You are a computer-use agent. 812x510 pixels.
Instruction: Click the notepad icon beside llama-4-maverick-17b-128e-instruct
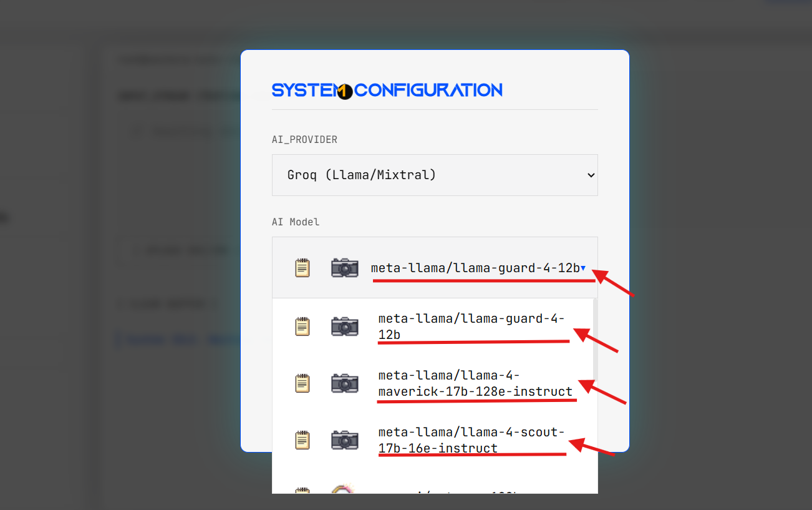(x=302, y=383)
